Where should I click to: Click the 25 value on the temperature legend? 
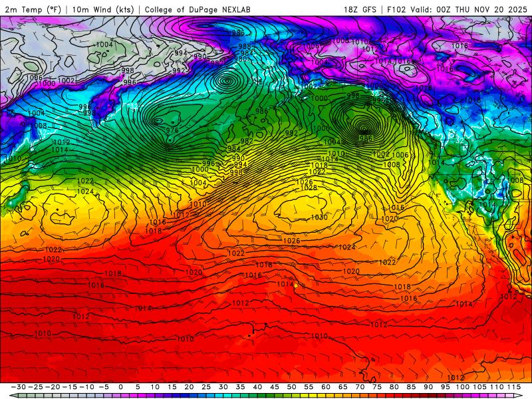tap(206, 387)
